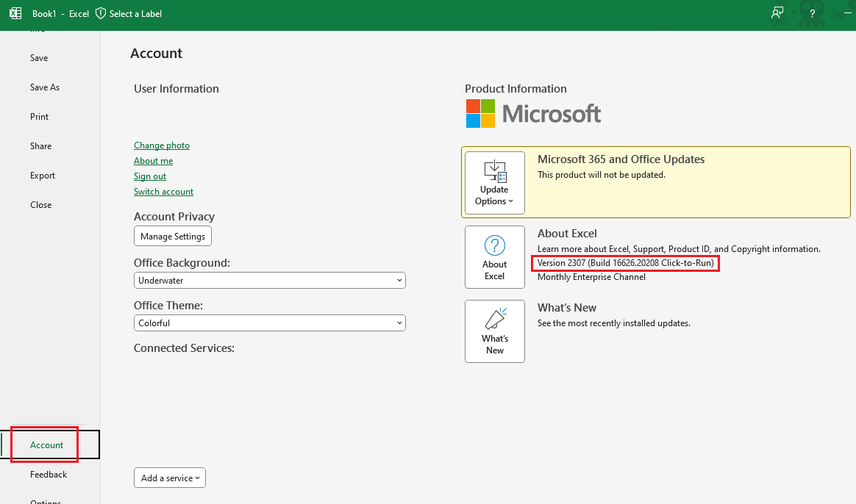Click the Help question mark icon
The width and height of the screenshot is (856, 504).
pos(813,14)
